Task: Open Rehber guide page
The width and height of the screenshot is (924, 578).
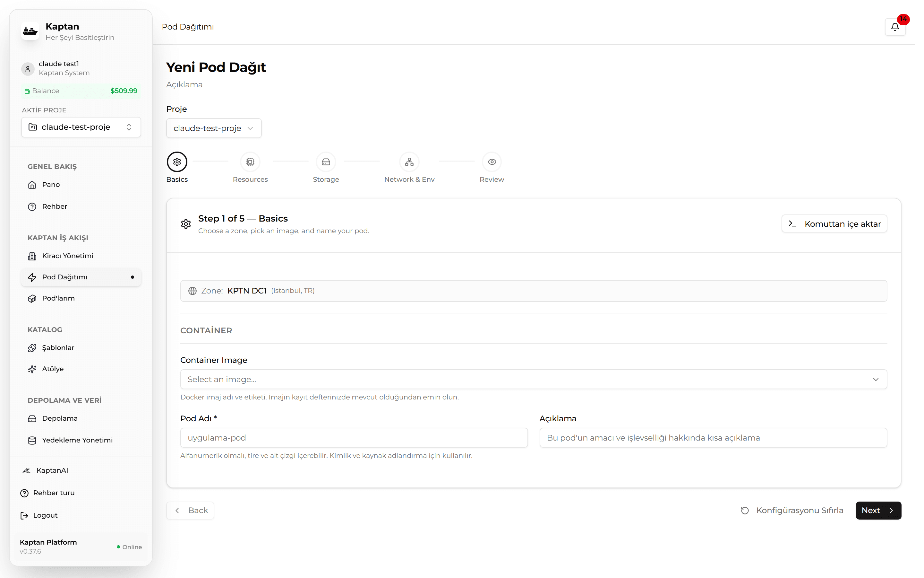Action: pyautogui.click(x=81, y=206)
